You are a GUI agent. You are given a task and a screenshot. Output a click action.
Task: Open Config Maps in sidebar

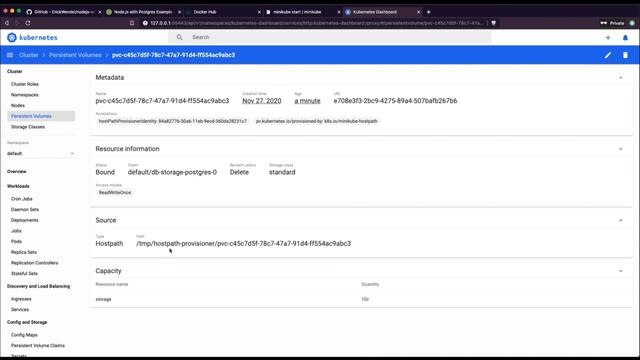click(x=24, y=335)
